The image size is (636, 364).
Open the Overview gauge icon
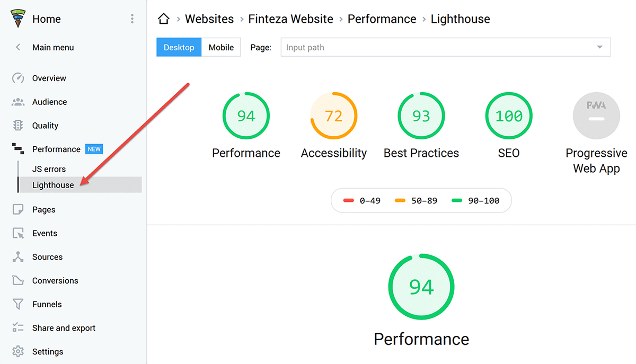(18, 78)
